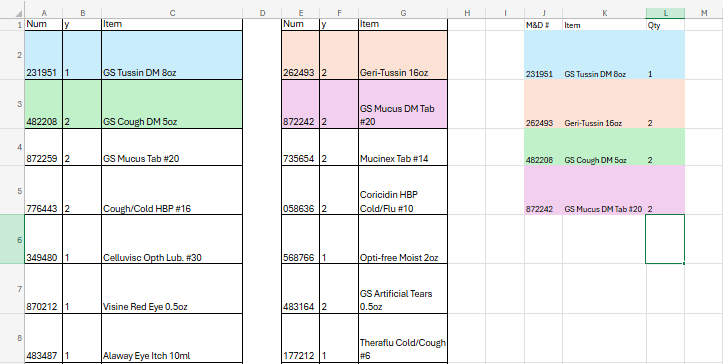
Task: Click the Item header in column K
Action: tap(604, 25)
